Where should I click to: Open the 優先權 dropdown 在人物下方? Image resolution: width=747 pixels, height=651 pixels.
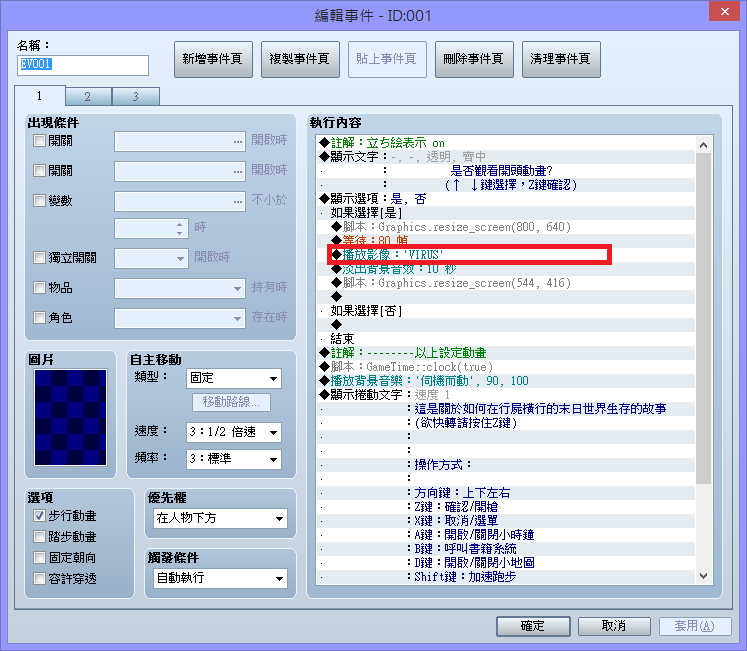(x=221, y=518)
